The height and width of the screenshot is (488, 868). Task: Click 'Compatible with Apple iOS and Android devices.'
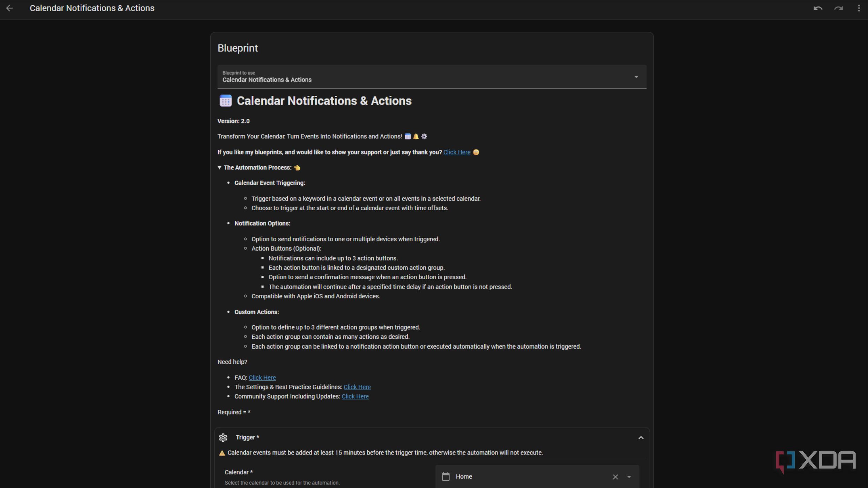point(316,296)
